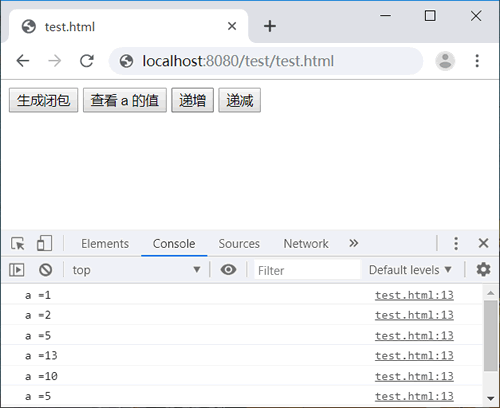
Task: Expand the top context dropdown
Action: 136,270
